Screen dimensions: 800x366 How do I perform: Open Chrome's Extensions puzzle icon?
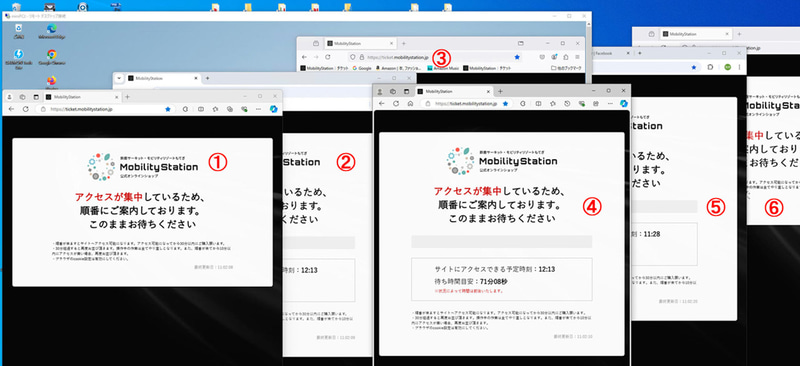710,67
